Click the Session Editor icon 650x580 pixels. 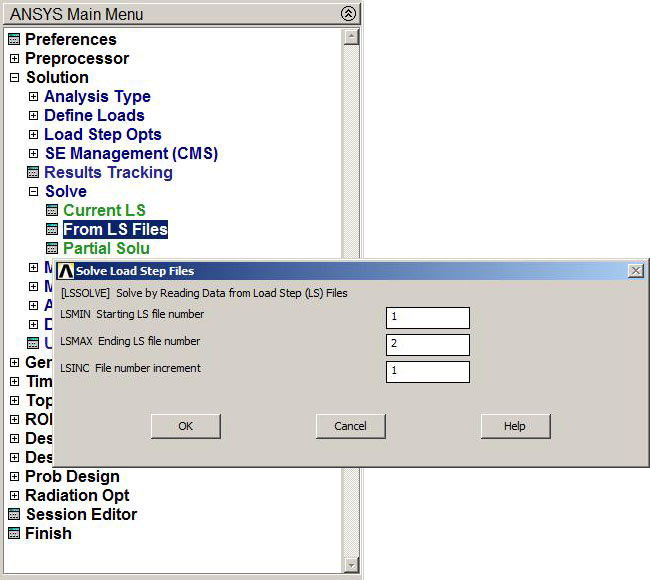pos(14,515)
